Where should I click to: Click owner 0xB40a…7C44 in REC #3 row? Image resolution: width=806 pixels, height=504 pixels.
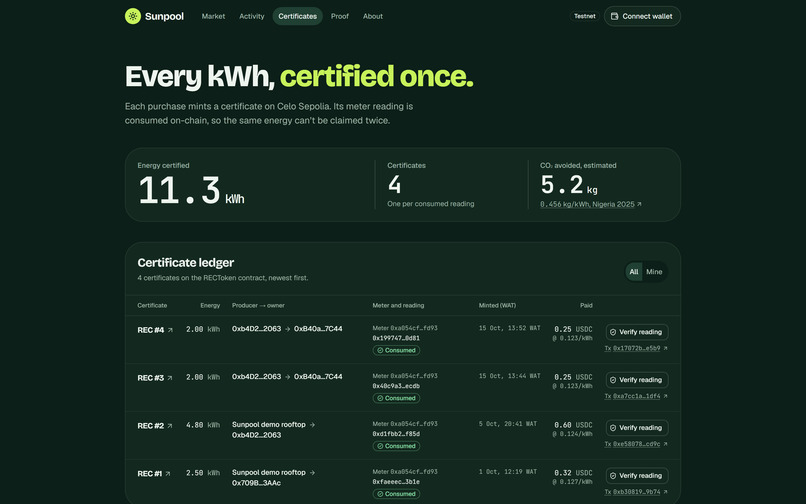[318, 376]
